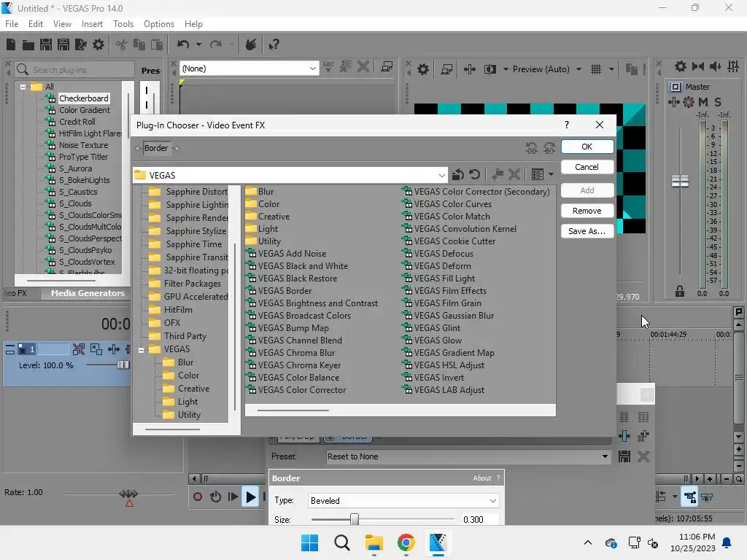747x560 pixels.
Task: Toggle Solo on the Master bus
Action: [718, 102]
